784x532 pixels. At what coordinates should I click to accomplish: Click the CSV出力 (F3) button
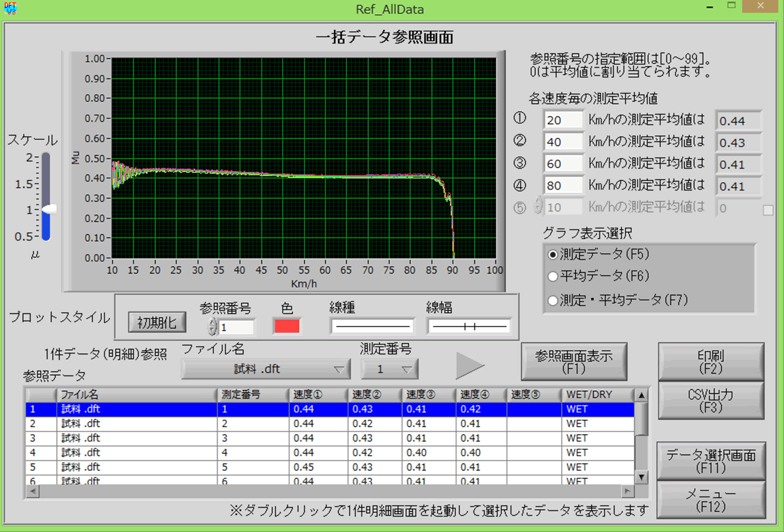(x=710, y=400)
